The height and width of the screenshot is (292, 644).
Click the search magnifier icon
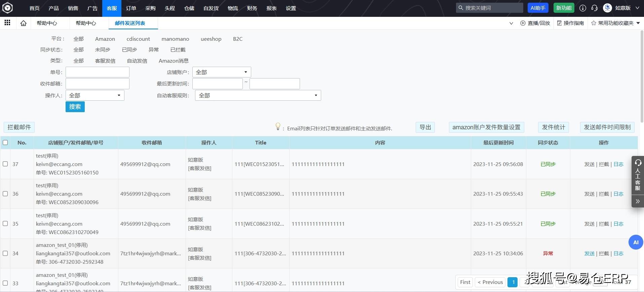[x=461, y=8]
